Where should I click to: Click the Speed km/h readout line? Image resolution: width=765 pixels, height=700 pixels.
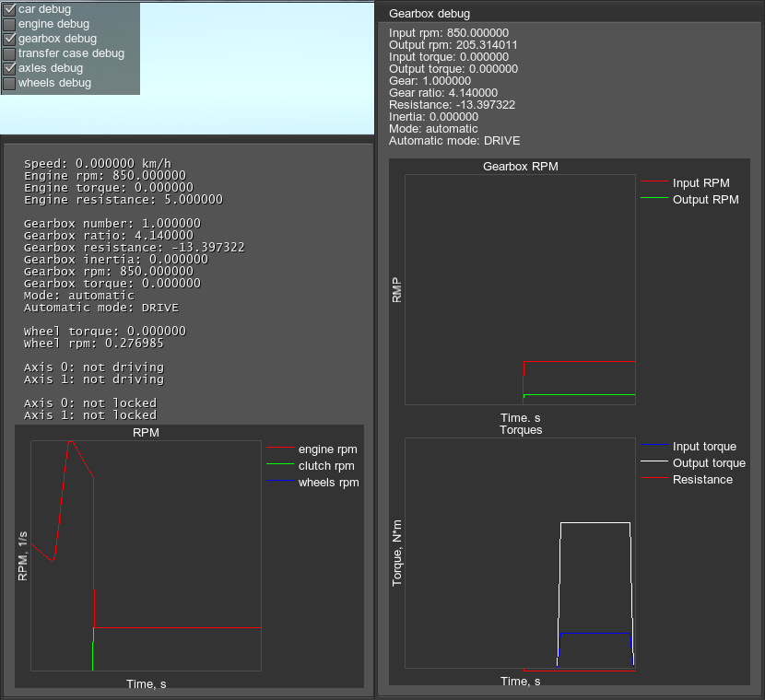[x=98, y=163]
